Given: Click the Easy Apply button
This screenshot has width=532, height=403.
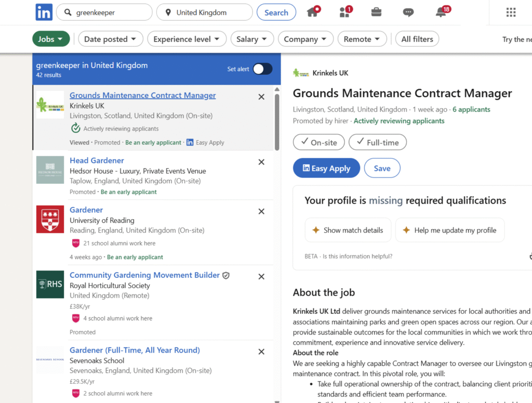Looking at the screenshot, I should (x=326, y=168).
